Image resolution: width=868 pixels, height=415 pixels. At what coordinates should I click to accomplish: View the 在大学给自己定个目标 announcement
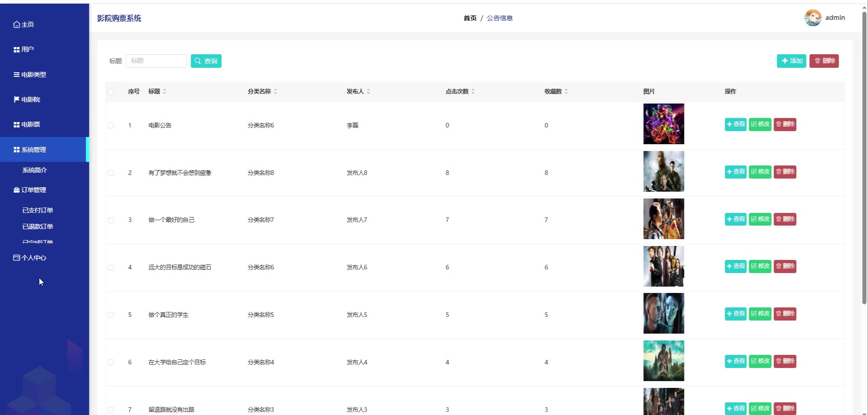pos(736,361)
